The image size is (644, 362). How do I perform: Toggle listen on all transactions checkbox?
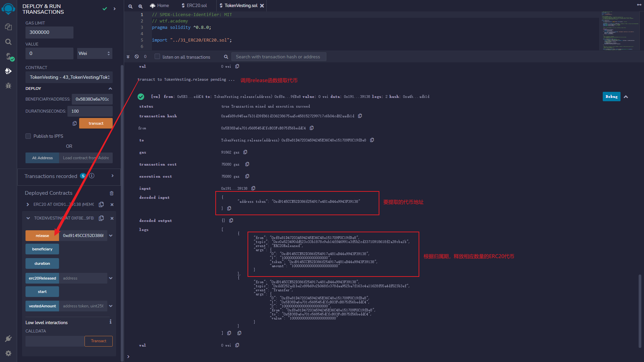coord(157,57)
